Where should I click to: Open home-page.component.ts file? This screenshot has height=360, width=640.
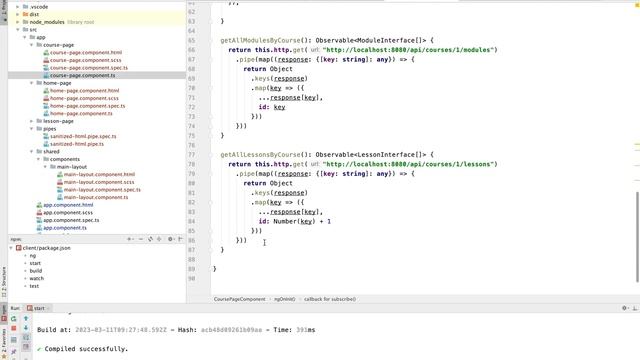point(81,113)
